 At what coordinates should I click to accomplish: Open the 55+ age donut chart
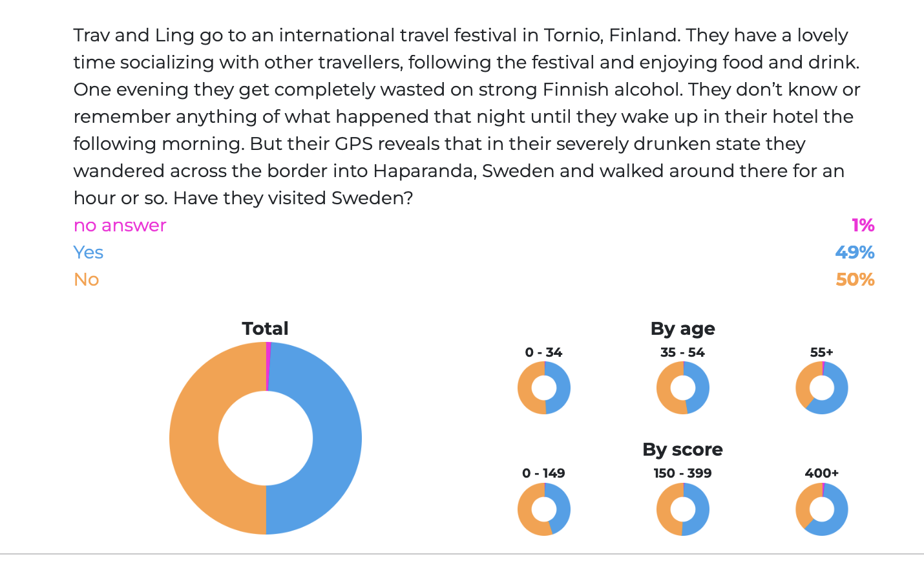(821, 388)
